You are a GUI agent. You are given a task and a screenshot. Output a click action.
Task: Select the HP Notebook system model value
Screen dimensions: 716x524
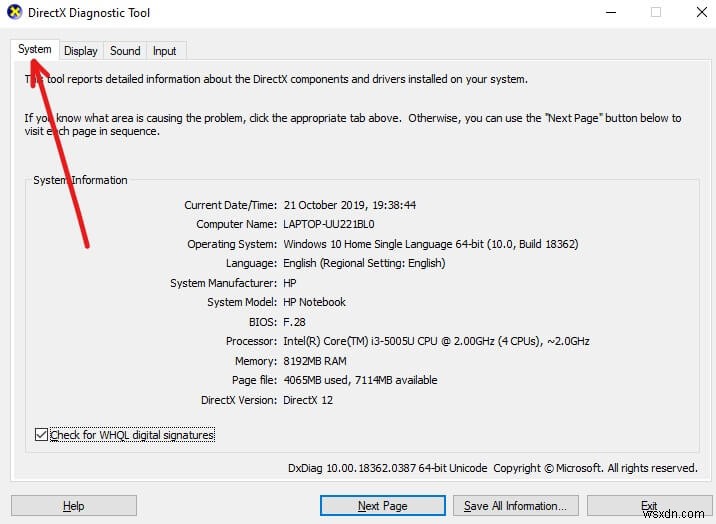pos(314,302)
